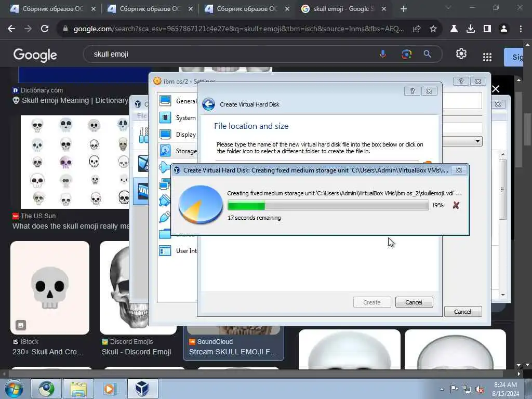The image size is (532, 399).
Task: Click the Chrome address bar URL
Action: (x=238, y=29)
